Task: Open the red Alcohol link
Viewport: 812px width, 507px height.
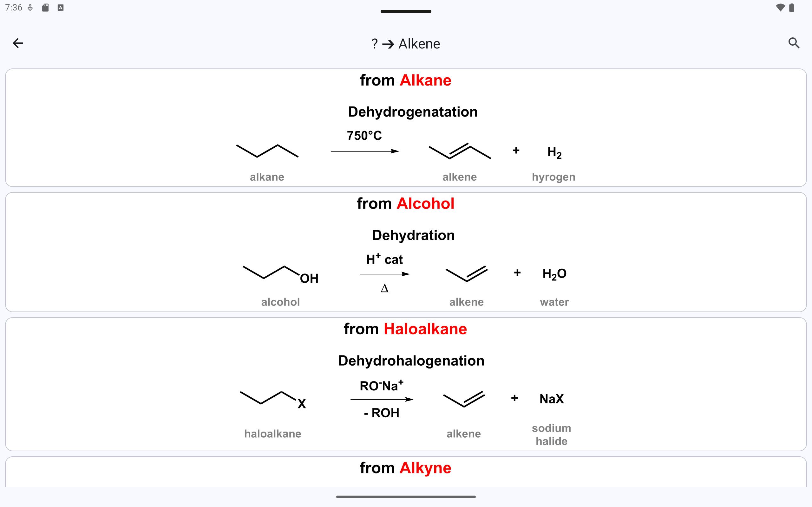Action: click(x=425, y=203)
